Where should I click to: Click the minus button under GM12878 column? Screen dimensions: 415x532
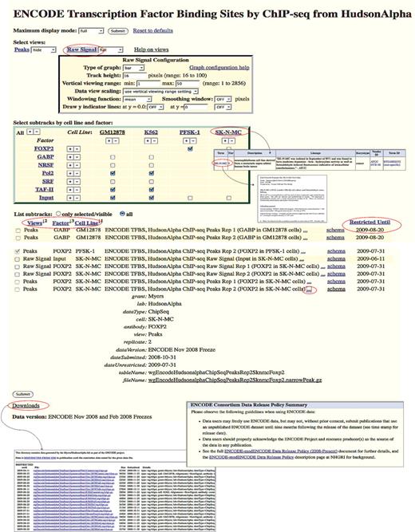click(116, 140)
